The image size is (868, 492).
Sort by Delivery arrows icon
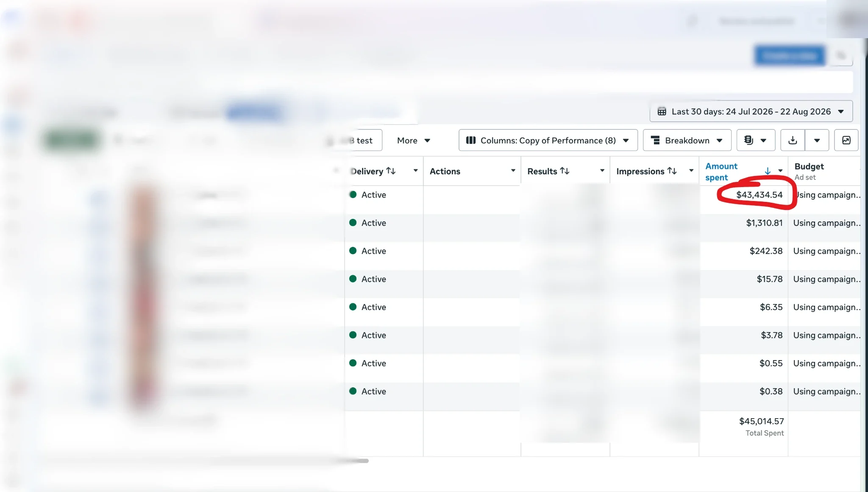391,171
